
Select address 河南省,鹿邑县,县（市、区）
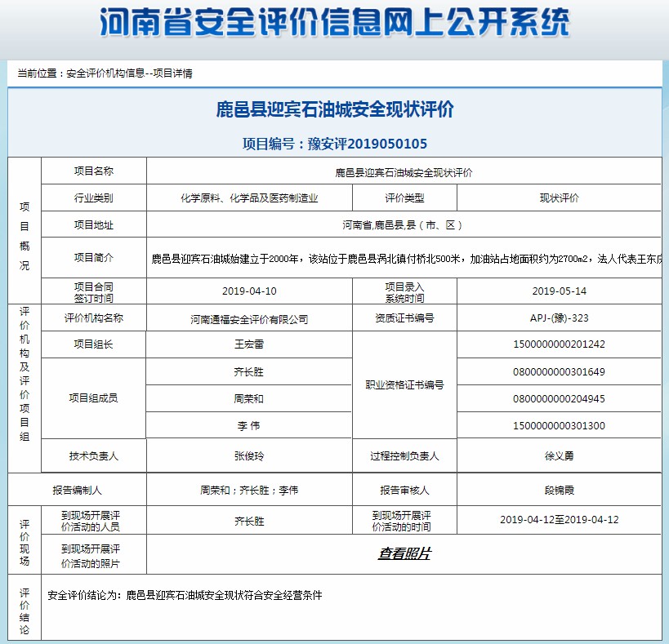point(403,225)
